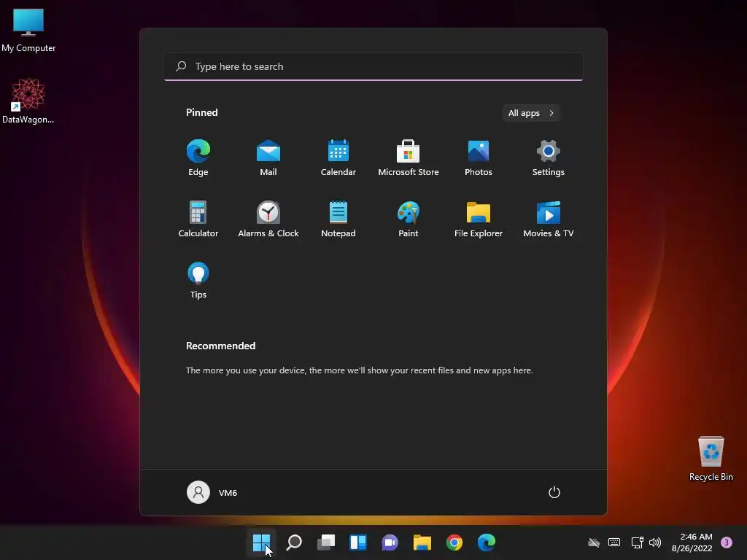
Task: Click the Start menu search field
Action: tap(373, 66)
